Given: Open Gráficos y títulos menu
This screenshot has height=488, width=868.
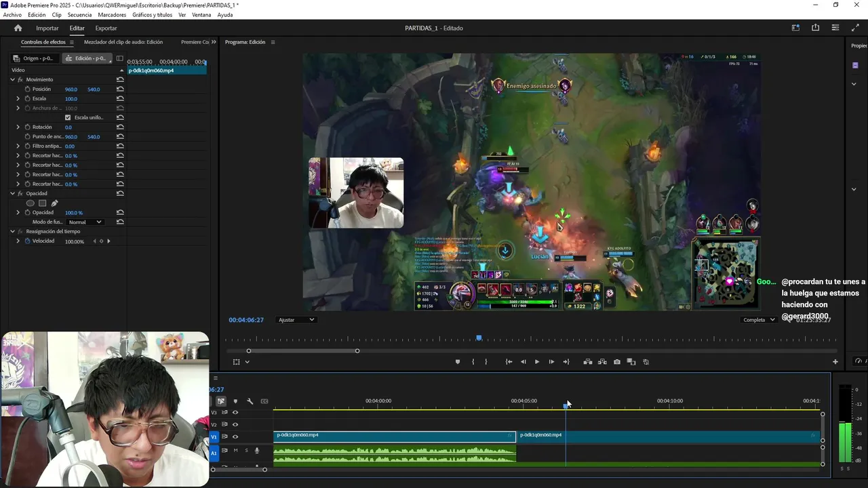Looking at the screenshot, I should [x=152, y=15].
